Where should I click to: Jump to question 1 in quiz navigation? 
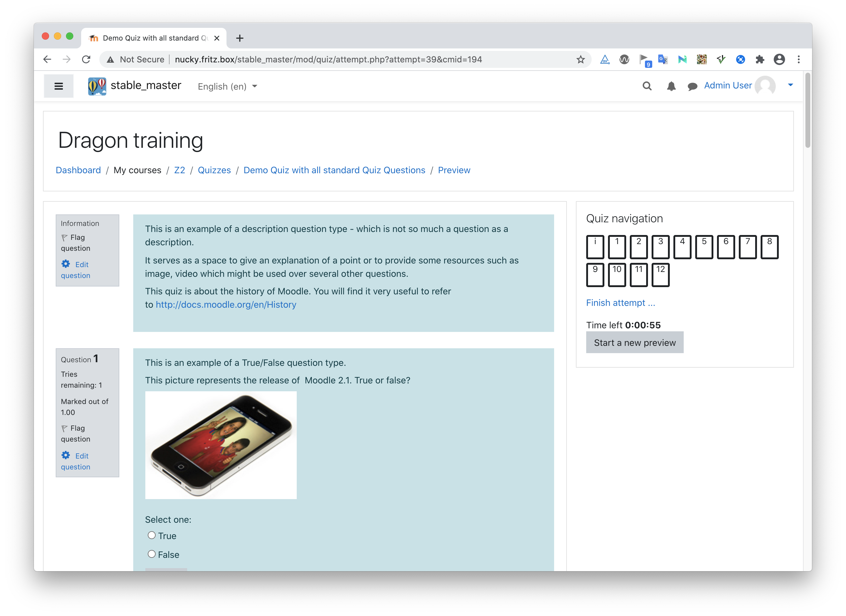[x=616, y=247]
